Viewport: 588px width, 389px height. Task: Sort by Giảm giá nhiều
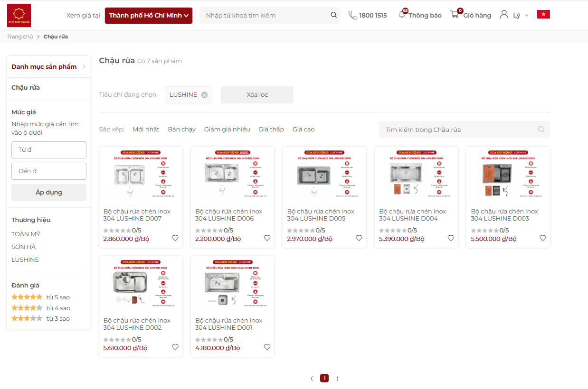click(227, 130)
